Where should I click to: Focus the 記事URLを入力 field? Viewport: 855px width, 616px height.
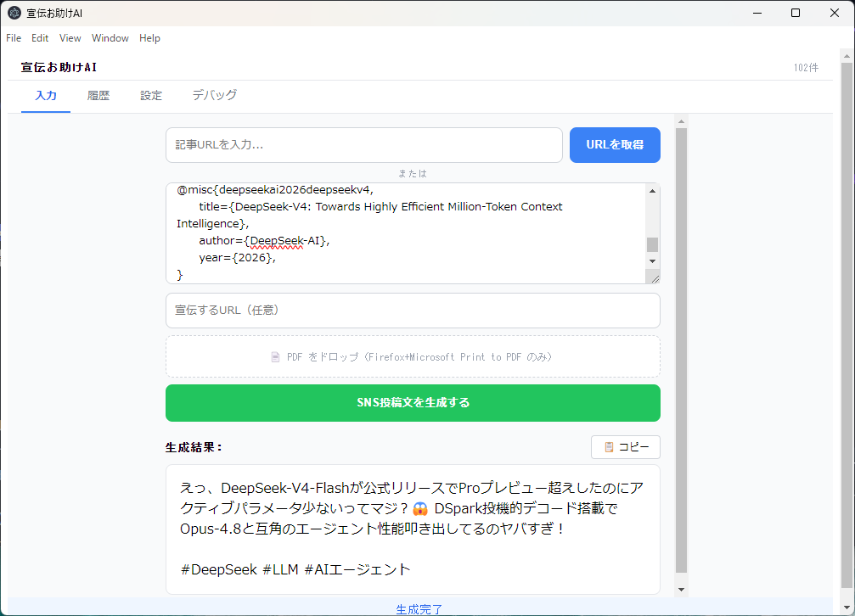[363, 145]
